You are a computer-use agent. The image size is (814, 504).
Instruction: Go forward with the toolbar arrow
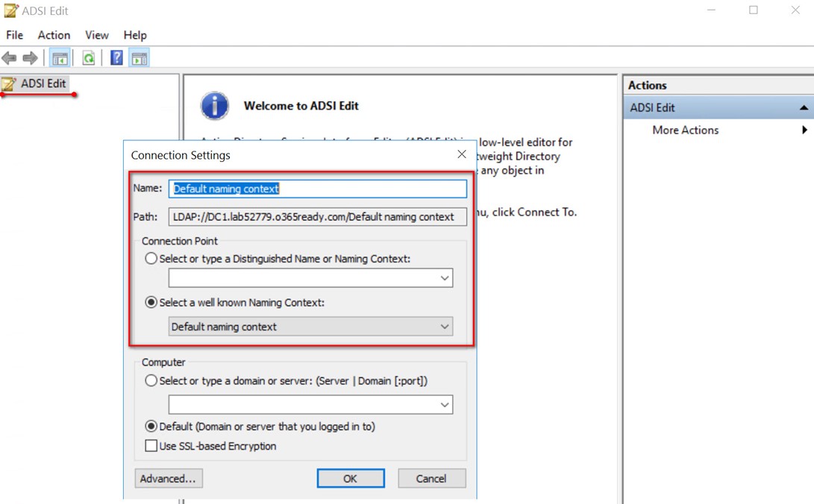[x=30, y=58]
